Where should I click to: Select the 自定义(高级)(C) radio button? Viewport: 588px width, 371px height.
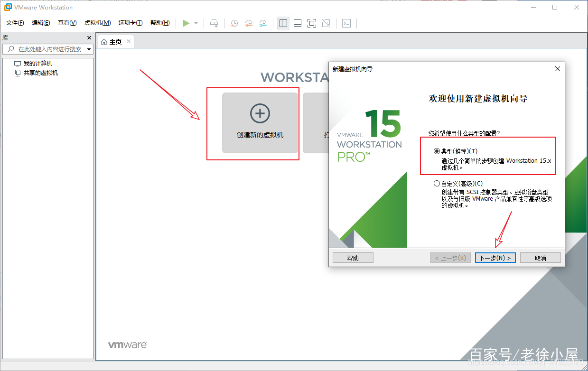pos(437,184)
